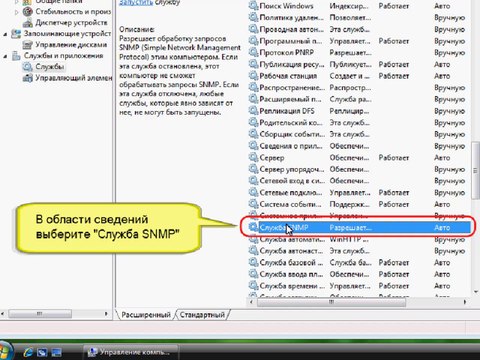Click the Диспетчер устройств icon in tree

[x=27, y=23]
